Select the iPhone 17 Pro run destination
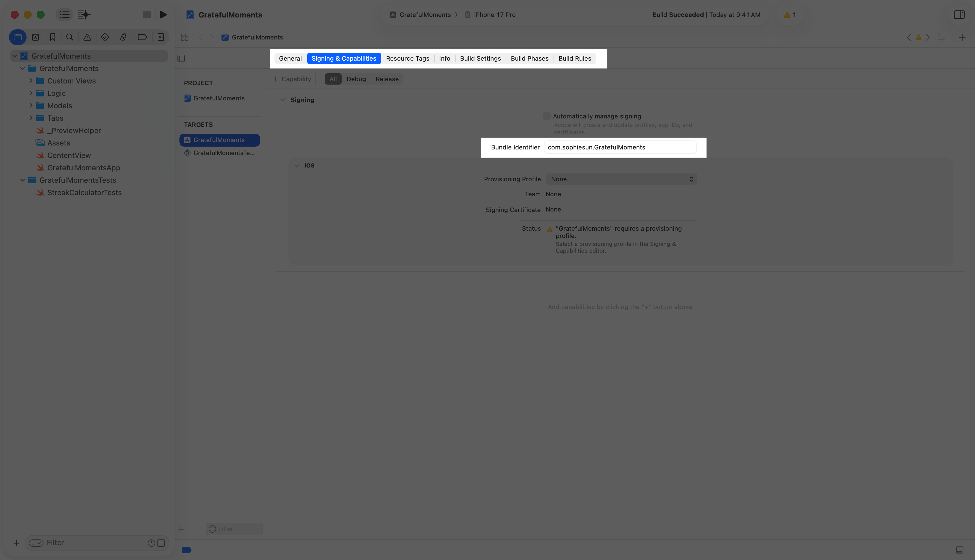The height and width of the screenshot is (560, 975). tap(490, 15)
